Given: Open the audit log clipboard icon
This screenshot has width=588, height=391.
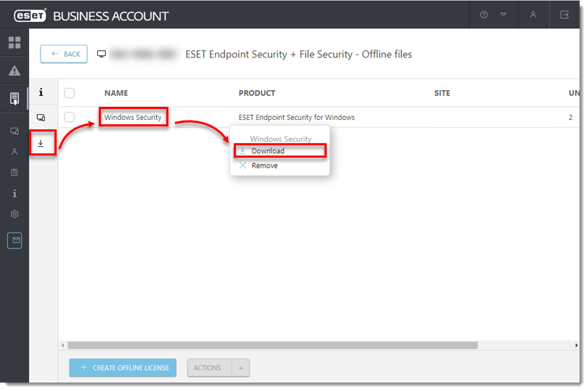Looking at the screenshot, I should coord(15,172).
